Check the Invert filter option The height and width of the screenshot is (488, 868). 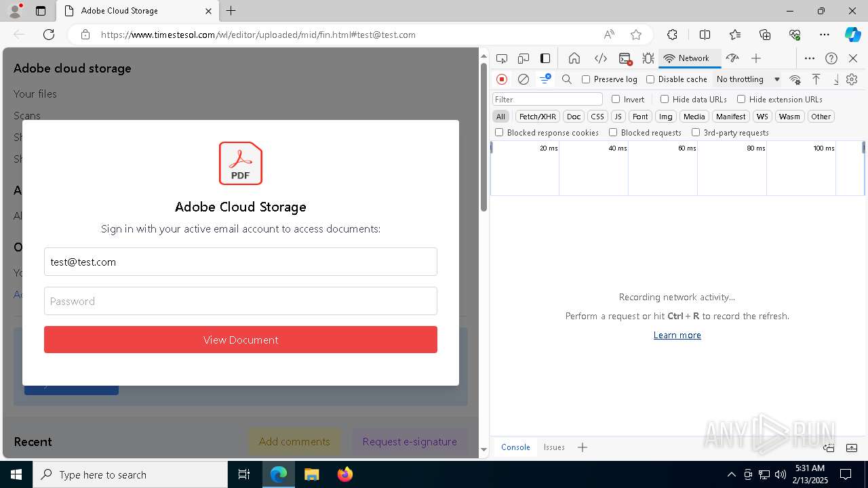click(x=616, y=99)
